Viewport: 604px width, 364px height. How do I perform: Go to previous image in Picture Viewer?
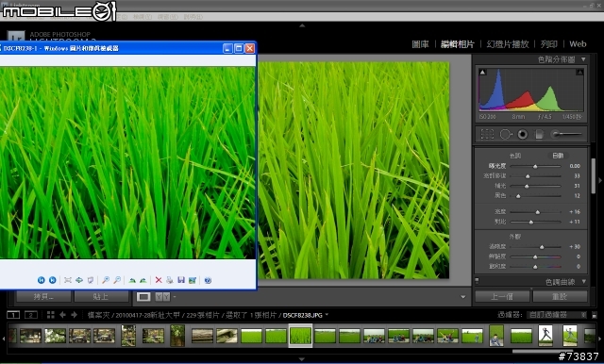(x=42, y=280)
